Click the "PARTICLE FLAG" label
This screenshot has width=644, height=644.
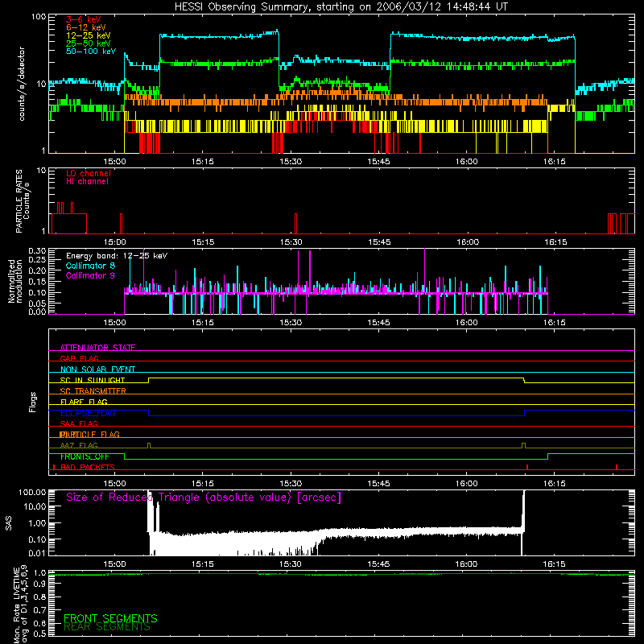tap(89, 435)
